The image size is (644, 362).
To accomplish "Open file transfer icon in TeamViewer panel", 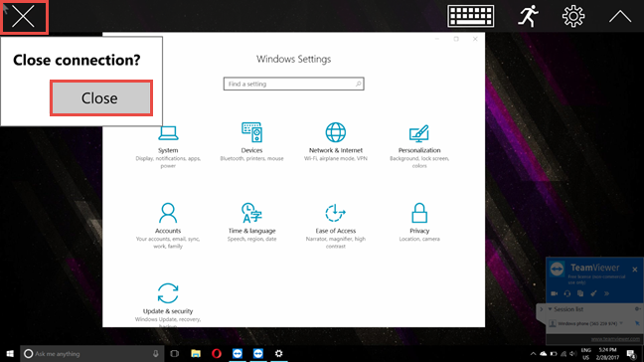I will click(x=580, y=293).
